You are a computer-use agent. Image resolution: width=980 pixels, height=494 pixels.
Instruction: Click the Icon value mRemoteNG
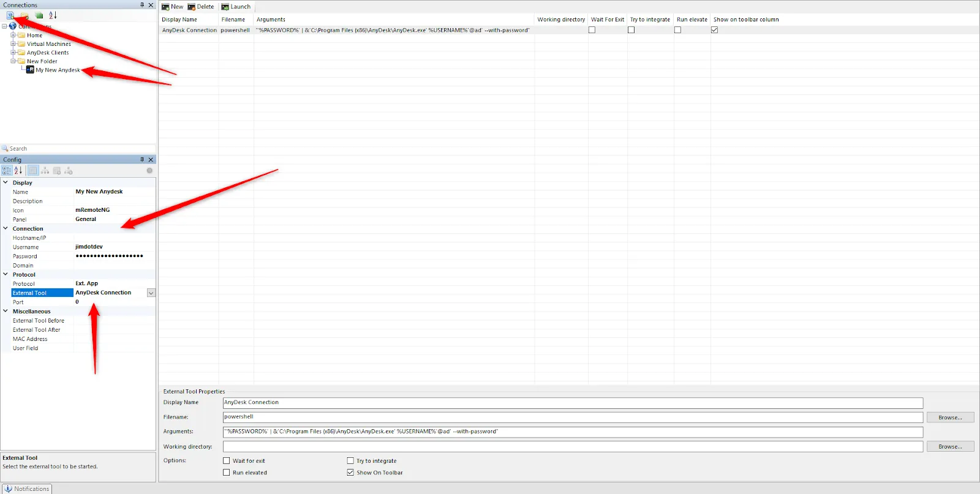click(x=92, y=210)
